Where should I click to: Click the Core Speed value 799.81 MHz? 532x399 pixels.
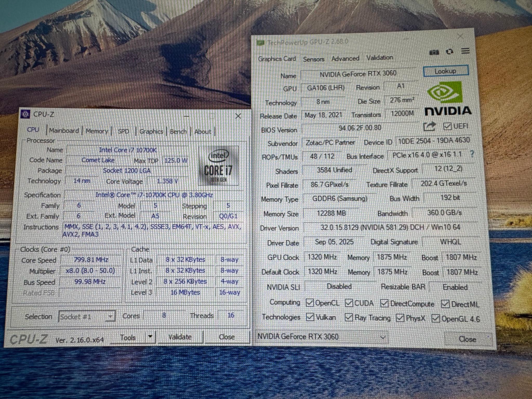(x=91, y=260)
